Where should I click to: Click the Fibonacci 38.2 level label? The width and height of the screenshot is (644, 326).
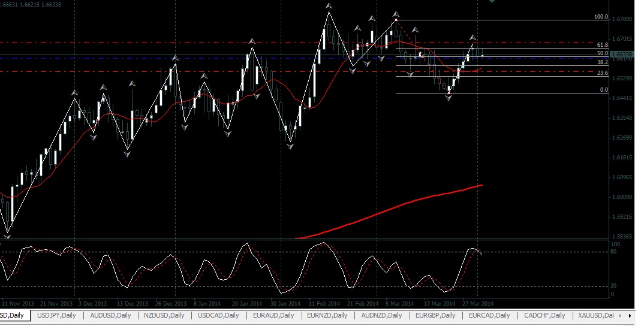point(602,62)
